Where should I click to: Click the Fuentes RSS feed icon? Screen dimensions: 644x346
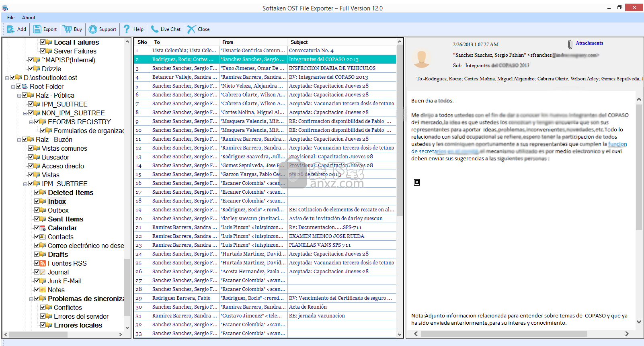tap(43, 264)
